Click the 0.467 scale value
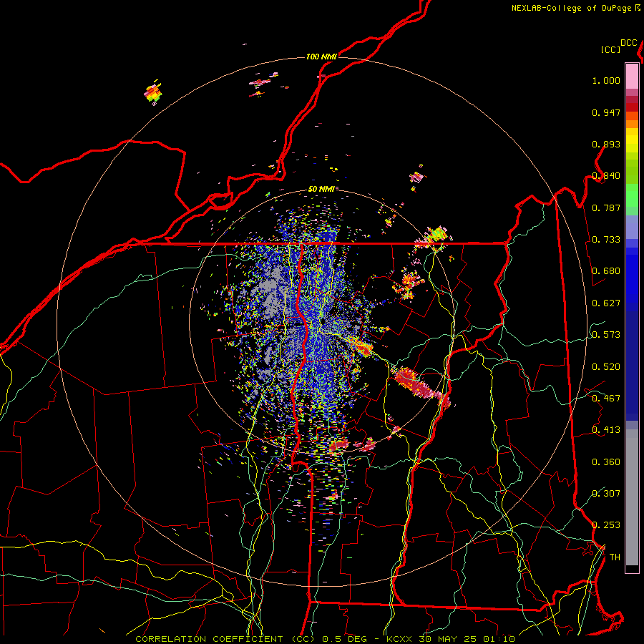Image resolution: width=644 pixels, height=644 pixels. click(606, 399)
